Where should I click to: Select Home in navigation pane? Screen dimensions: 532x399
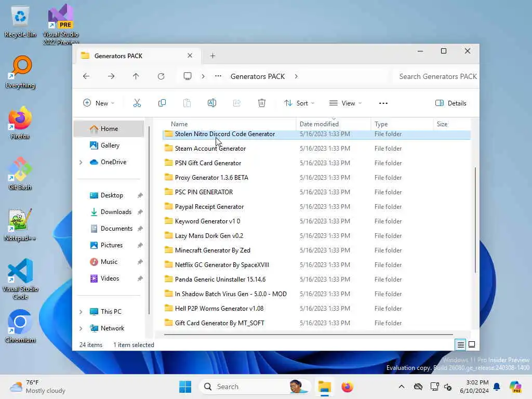coord(109,129)
